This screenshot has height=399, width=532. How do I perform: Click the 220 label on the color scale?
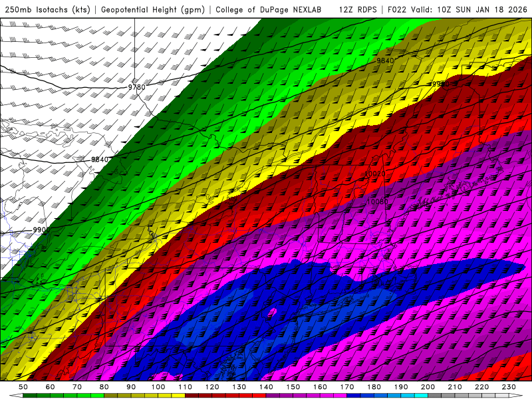[x=481, y=387]
